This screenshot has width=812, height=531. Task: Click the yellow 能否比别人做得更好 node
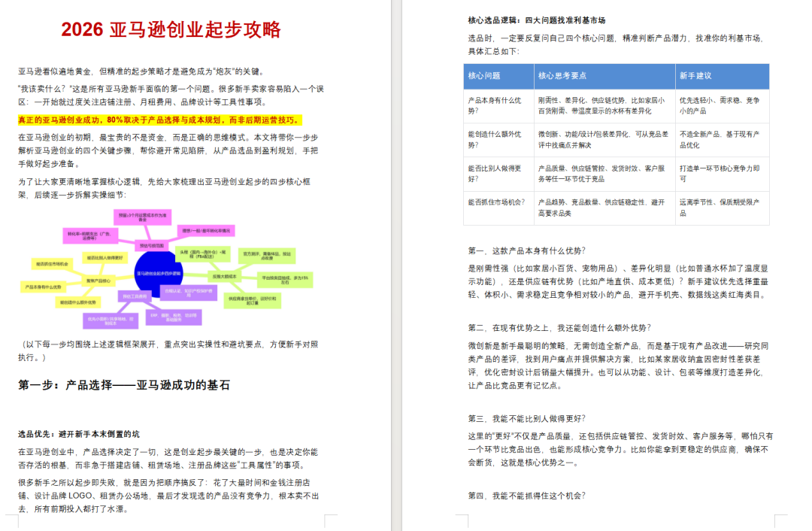104,256
